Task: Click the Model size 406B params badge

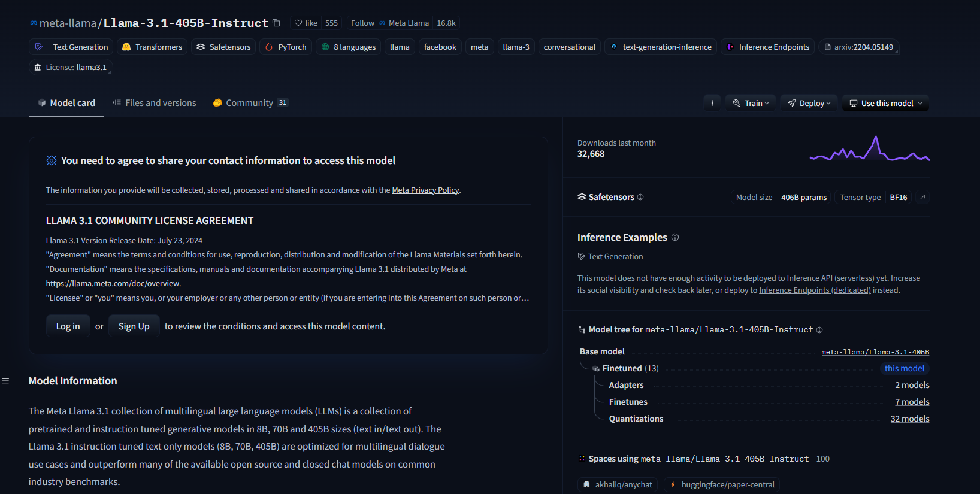Action: click(781, 197)
